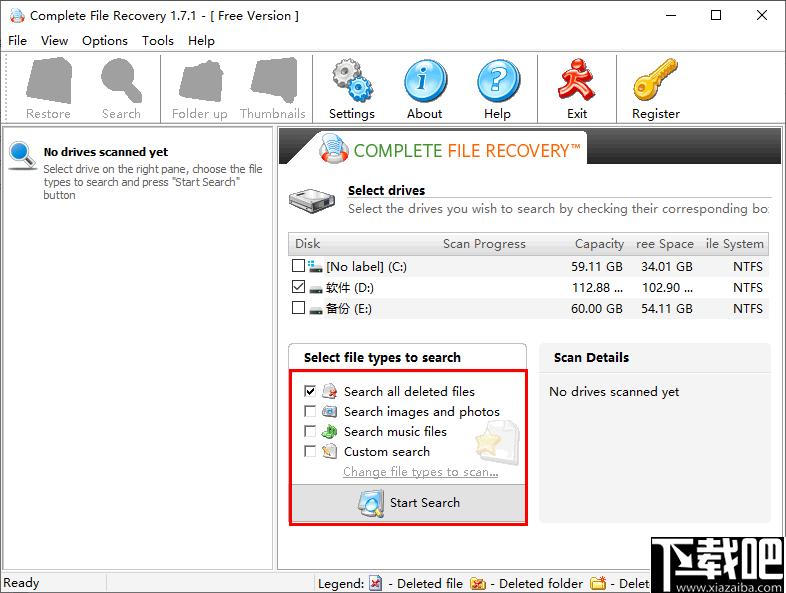
Task: Click the Search all deleted files icon
Action: point(329,391)
